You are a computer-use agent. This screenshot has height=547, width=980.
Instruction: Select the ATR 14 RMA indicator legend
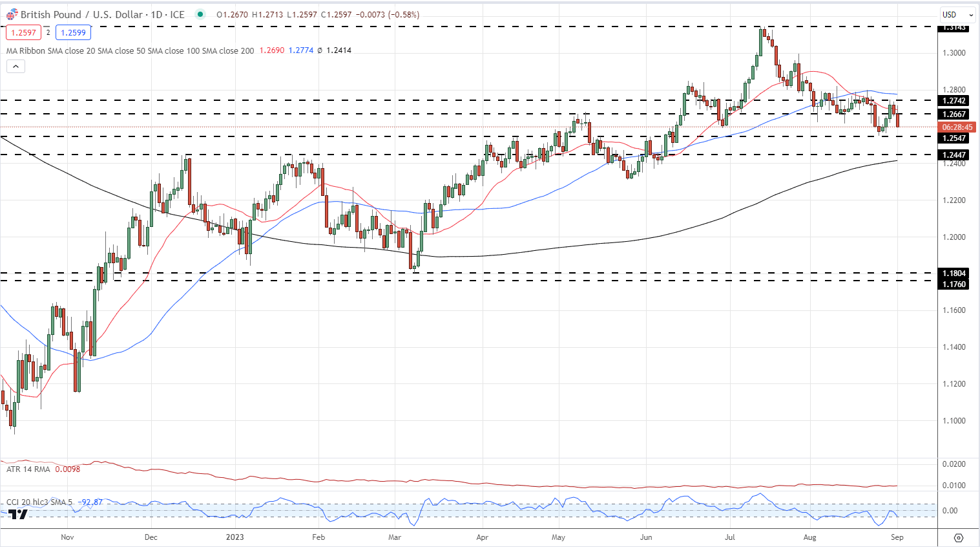28,469
